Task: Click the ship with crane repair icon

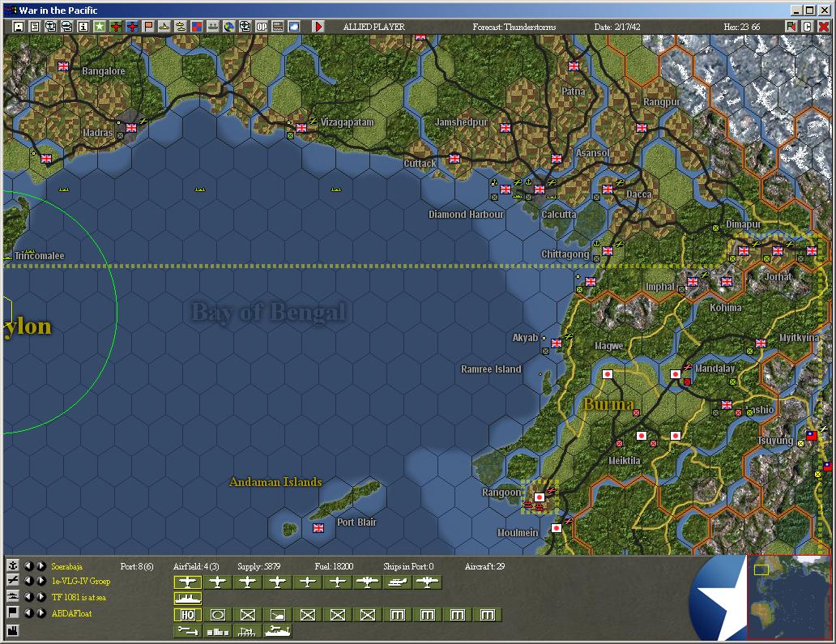Action: click(x=278, y=631)
